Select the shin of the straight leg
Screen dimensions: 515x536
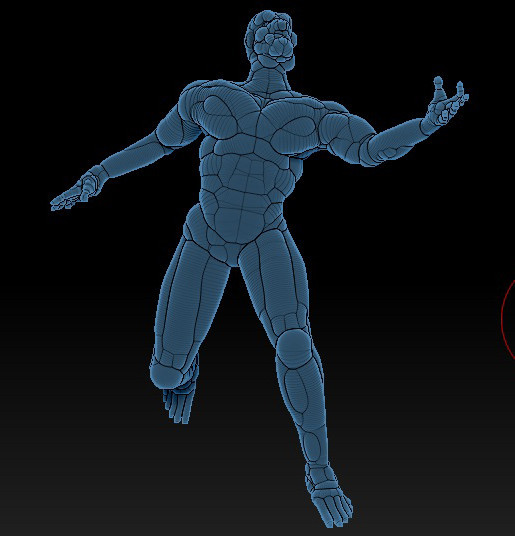point(302,410)
